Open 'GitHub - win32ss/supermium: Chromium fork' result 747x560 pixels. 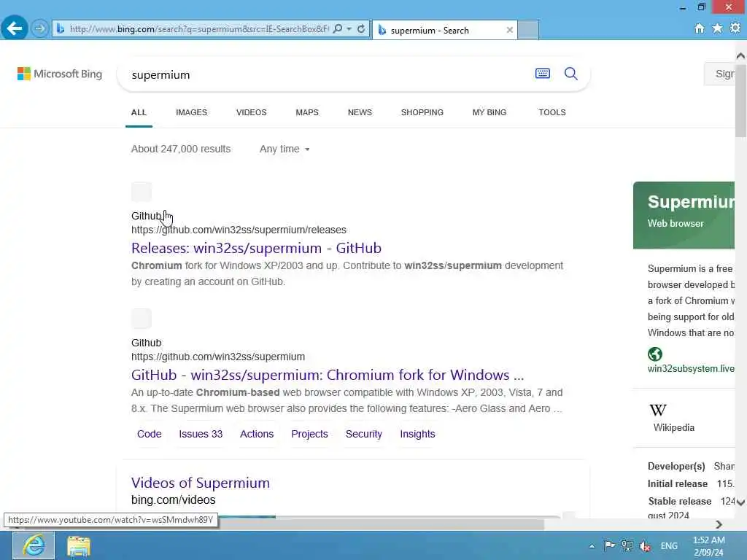pyautogui.click(x=328, y=376)
